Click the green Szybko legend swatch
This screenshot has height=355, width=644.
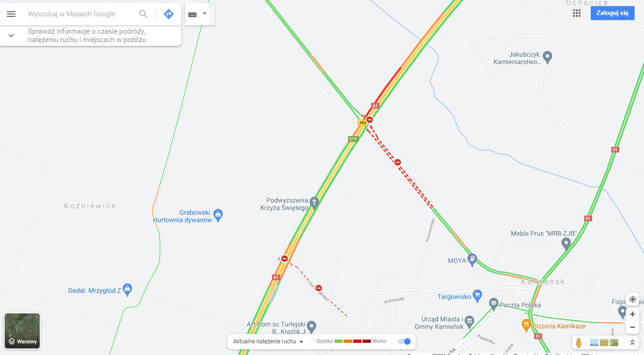pos(339,341)
